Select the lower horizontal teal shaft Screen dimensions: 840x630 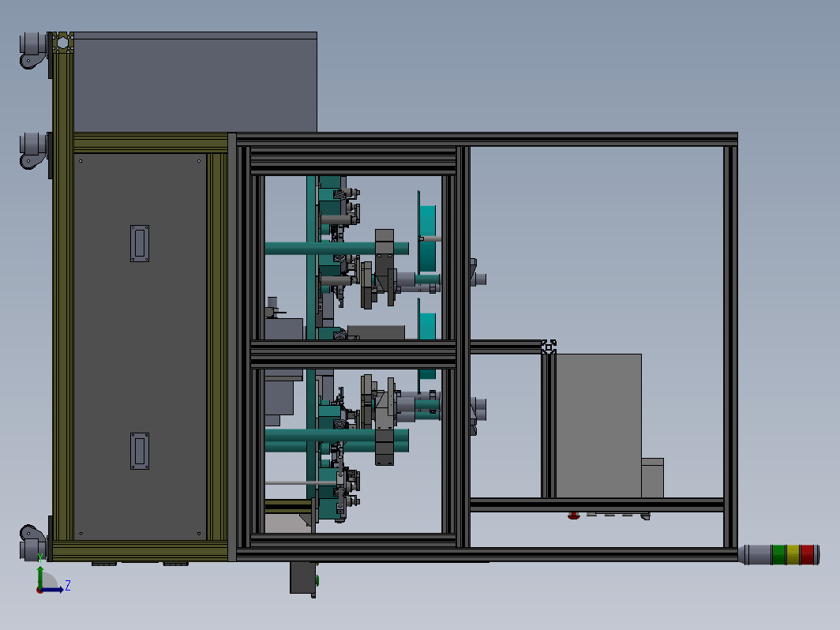[337, 441]
